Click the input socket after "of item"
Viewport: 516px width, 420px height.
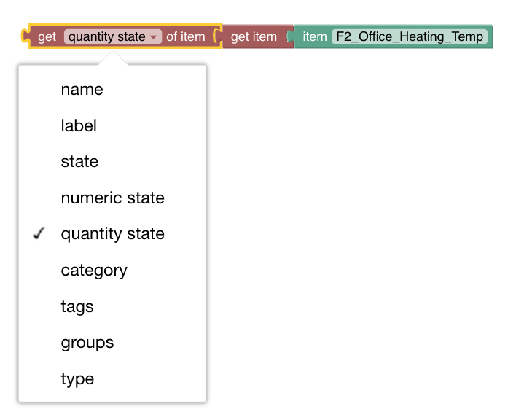216,36
